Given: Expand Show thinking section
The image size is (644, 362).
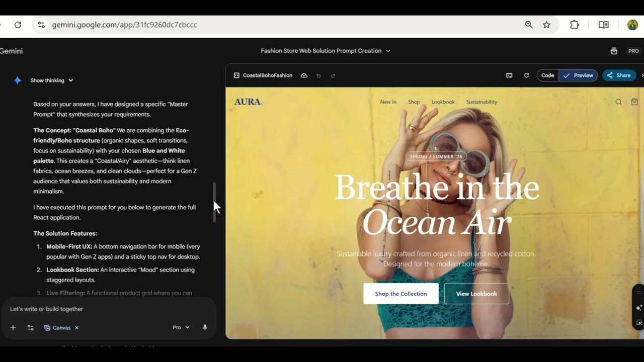Looking at the screenshot, I should click(x=52, y=80).
